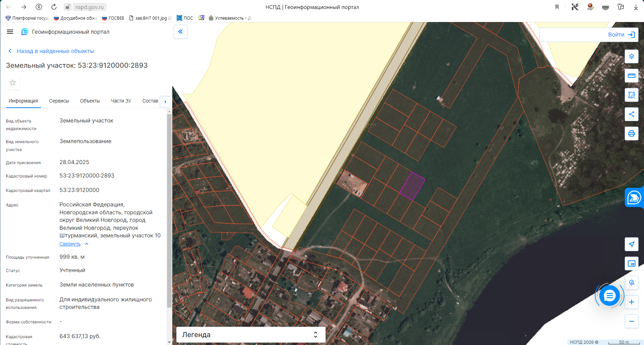
Task: Click cadastral quarter 53:23:9120000 value
Action: pos(79,190)
